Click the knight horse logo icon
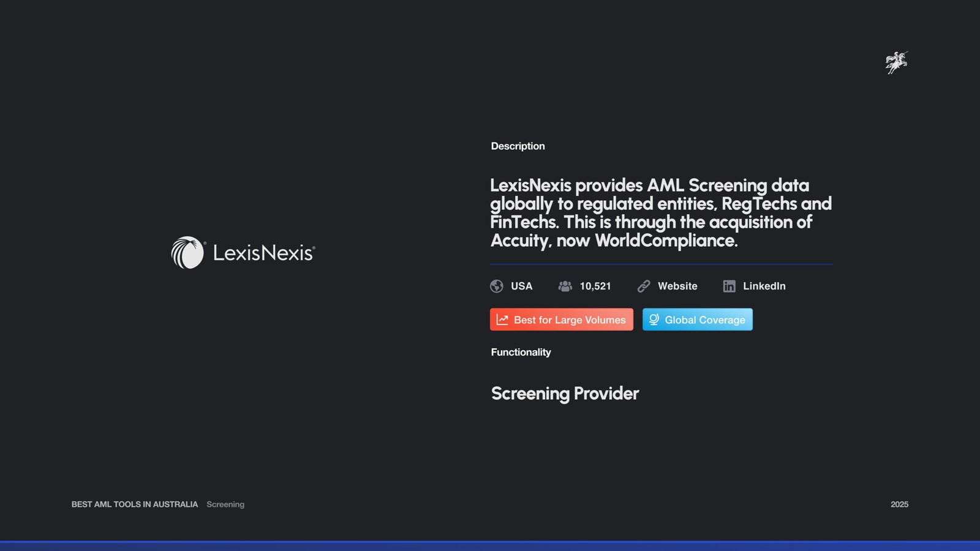 (x=897, y=62)
